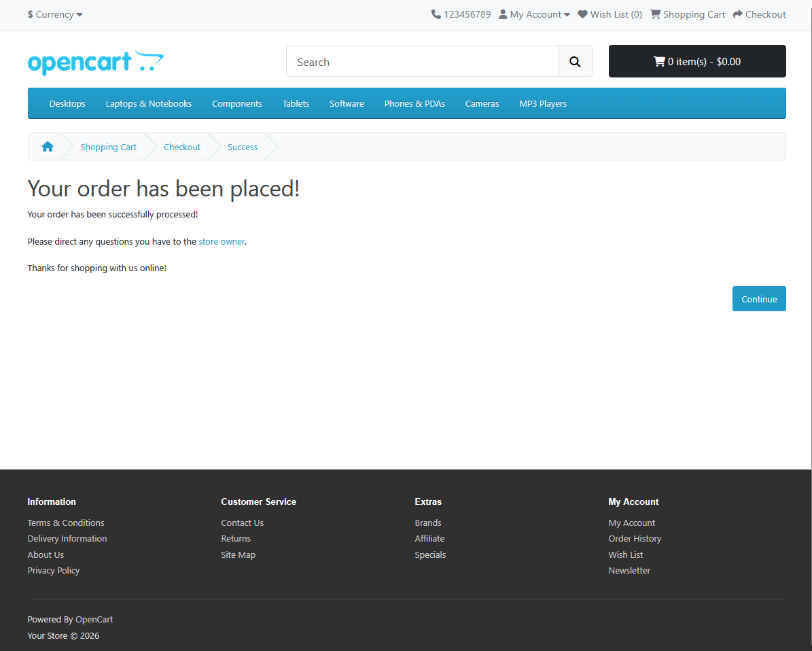812x651 pixels.
Task: Open Contact Us footer link
Action: point(243,523)
